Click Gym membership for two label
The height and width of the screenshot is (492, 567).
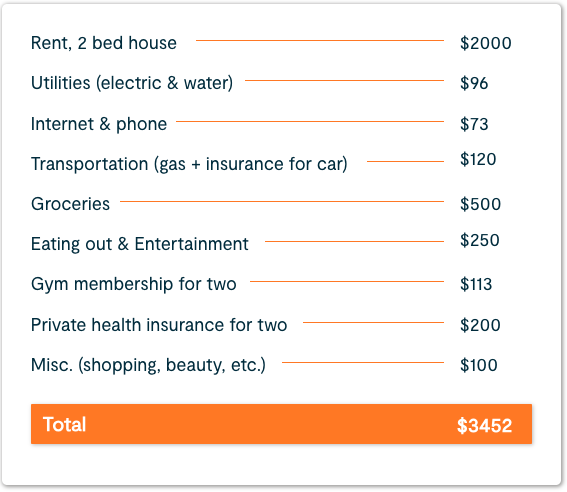point(134,284)
